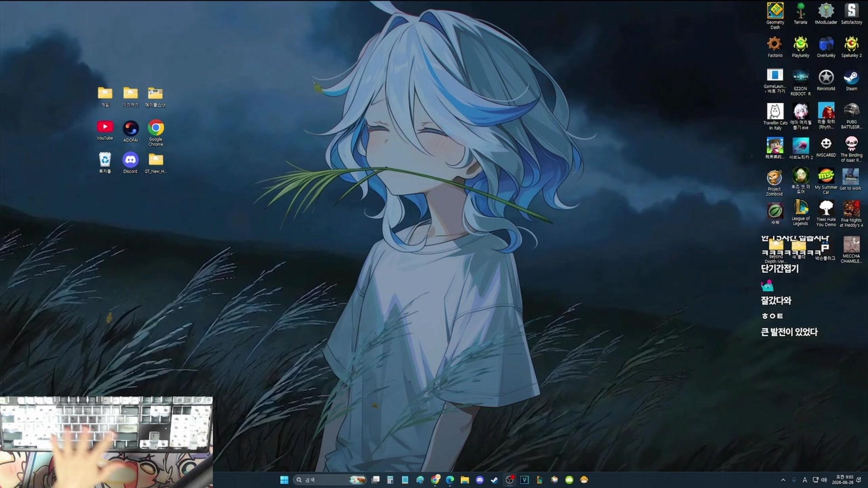Launch My Summer Car desktop shortcut
Viewport: 868px width, 488px height.
[826, 182]
